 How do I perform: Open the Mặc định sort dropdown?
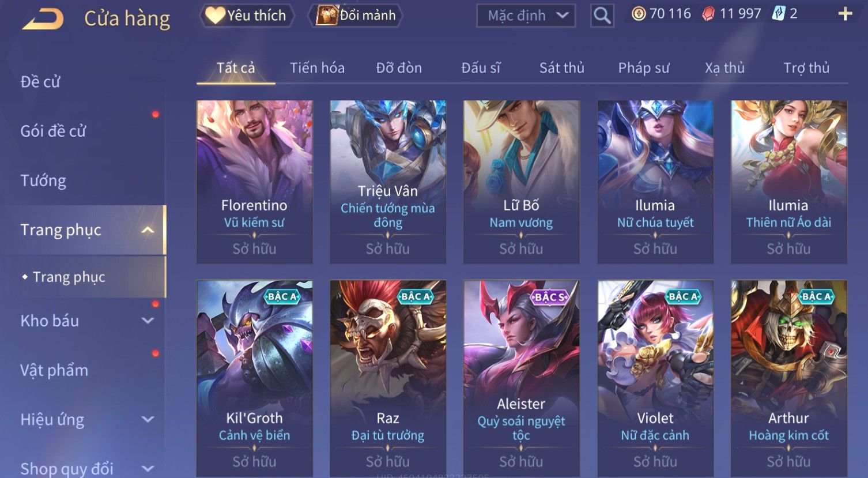pos(526,16)
